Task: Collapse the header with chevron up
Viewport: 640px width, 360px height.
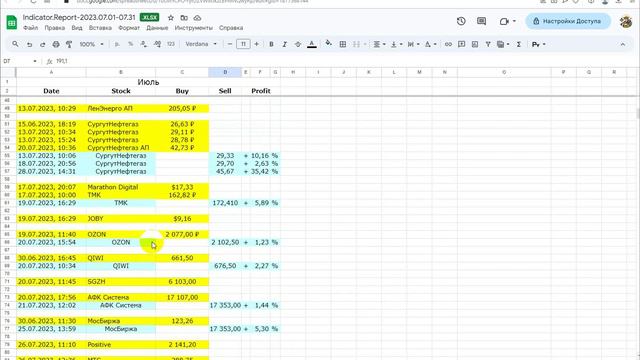Action: pyautogui.click(x=623, y=44)
